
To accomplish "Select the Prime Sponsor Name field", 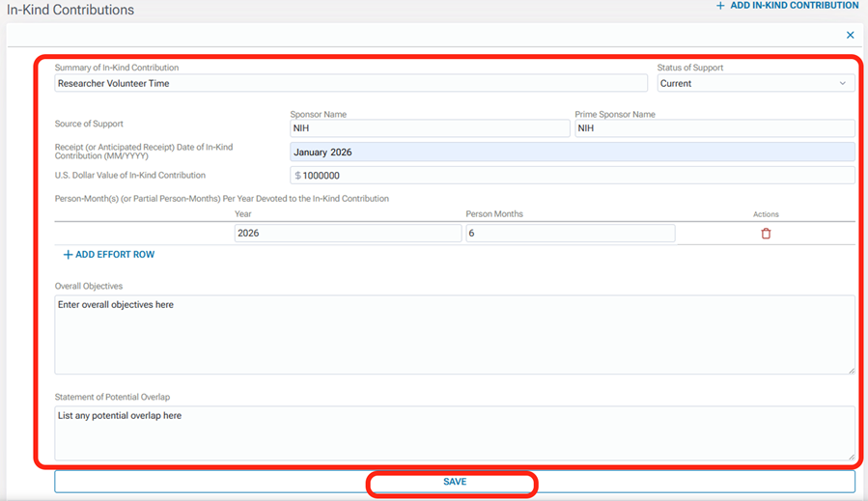I will coord(714,128).
